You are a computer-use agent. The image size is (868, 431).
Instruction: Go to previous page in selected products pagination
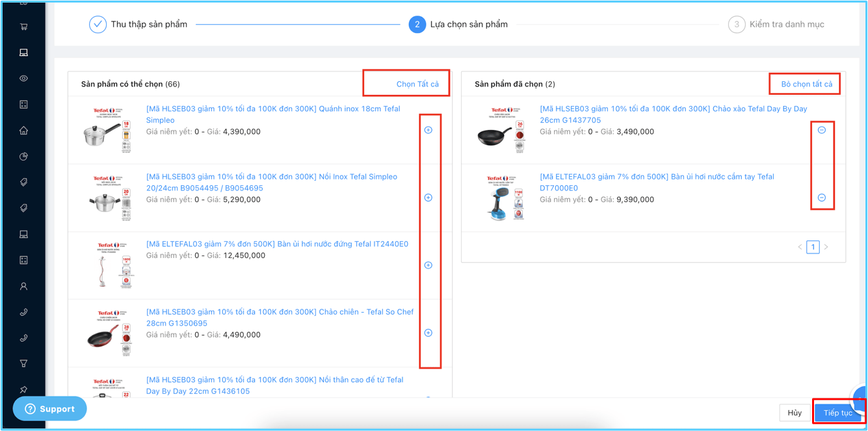pyautogui.click(x=800, y=247)
